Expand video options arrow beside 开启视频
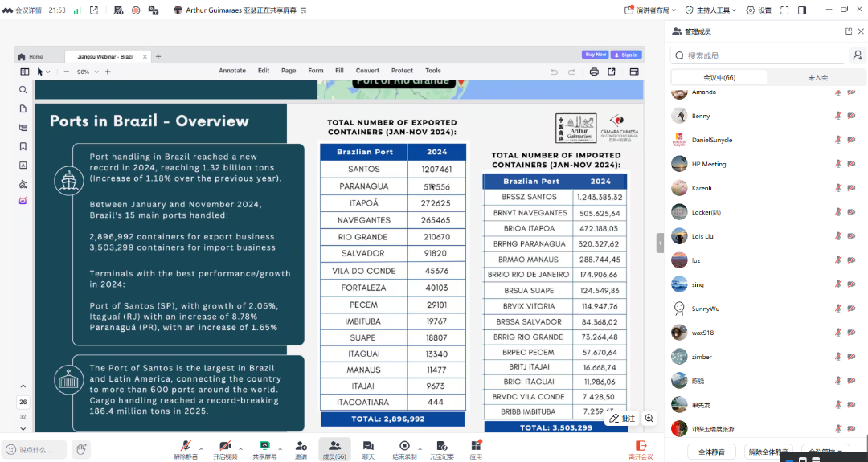The image size is (868, 462). click(x=241, y=448)
